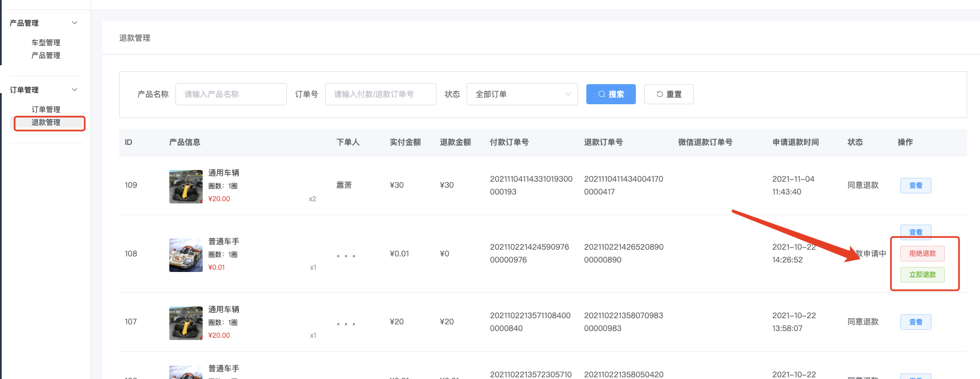
Task: Open product thumbnail for order 109
Action: pos(186,187)
